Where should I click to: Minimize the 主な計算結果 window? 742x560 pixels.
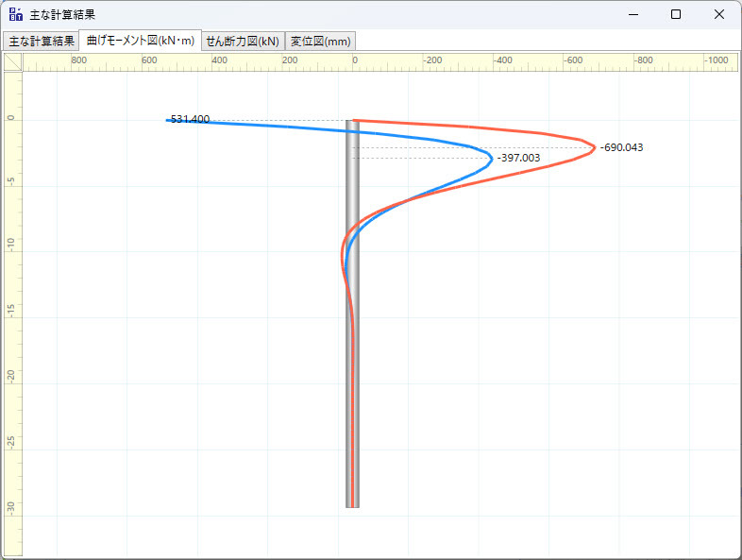pos(632,15)
